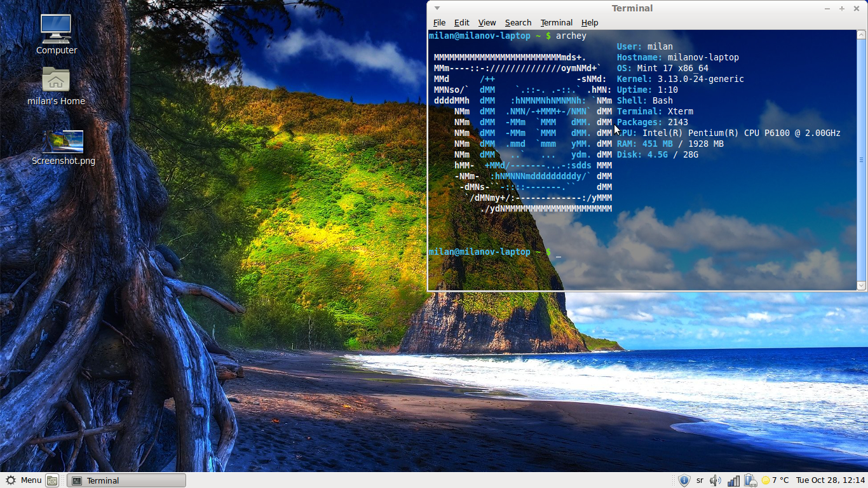The height and width of the screenshot is (488, 868).
Task: Close the Terminal window
Action: point(856,8)
